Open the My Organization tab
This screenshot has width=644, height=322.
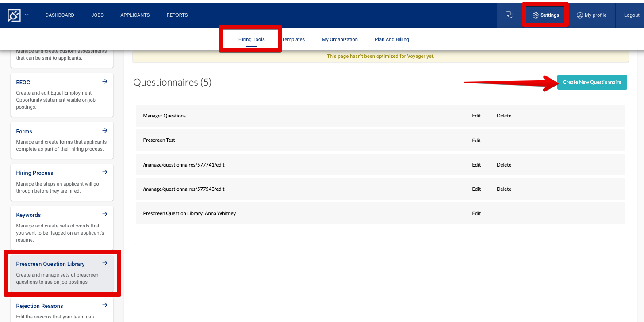tap(340, 39)
